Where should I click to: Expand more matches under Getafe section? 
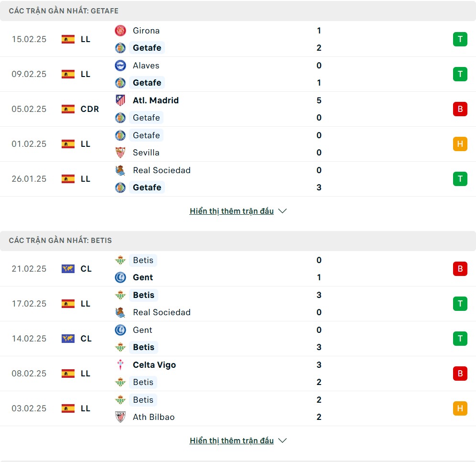(x=231, y=211)
